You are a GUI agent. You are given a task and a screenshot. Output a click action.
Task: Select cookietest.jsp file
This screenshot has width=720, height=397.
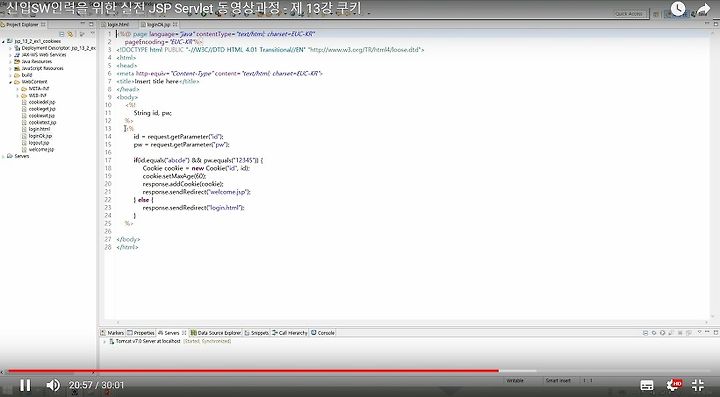click(42, 123)
